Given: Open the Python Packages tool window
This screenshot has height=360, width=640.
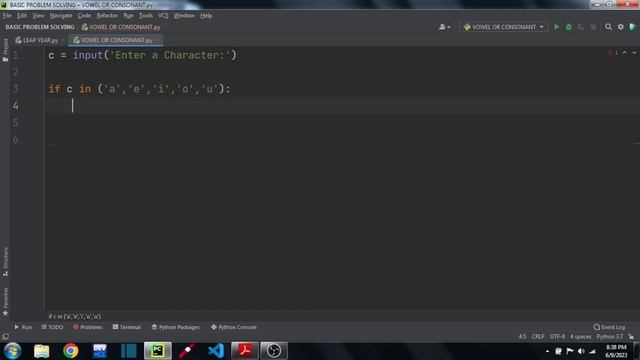Looking at the screenshot, I should click(176, 327).
